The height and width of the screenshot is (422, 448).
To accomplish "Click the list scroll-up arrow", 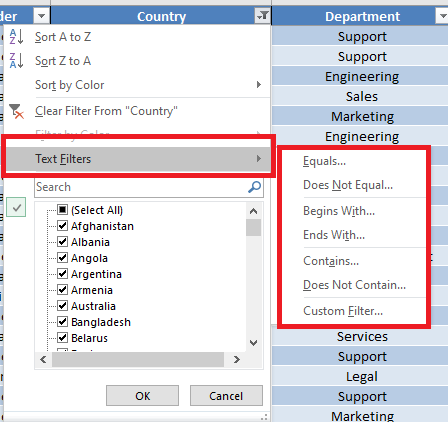I will (x=253, y=211).
